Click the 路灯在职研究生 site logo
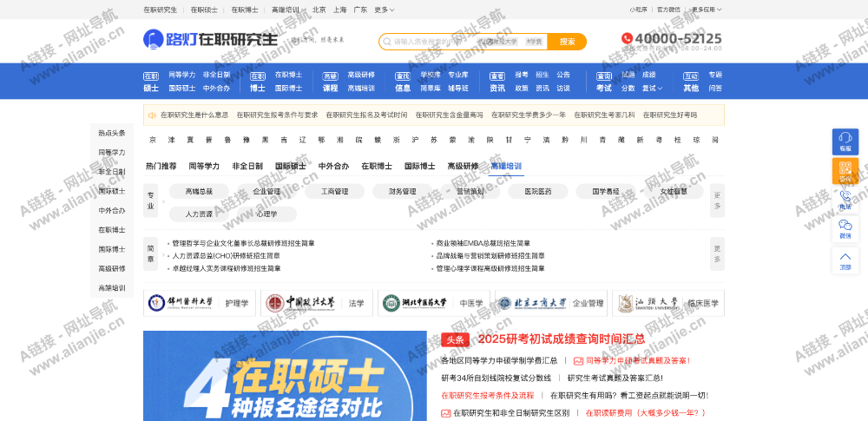 tap(210, 39)
